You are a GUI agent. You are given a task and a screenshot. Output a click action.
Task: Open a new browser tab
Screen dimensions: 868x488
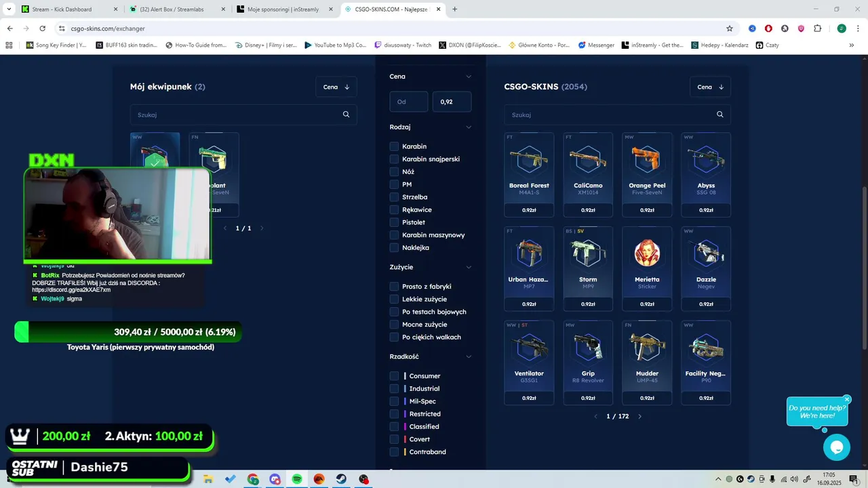454,9
